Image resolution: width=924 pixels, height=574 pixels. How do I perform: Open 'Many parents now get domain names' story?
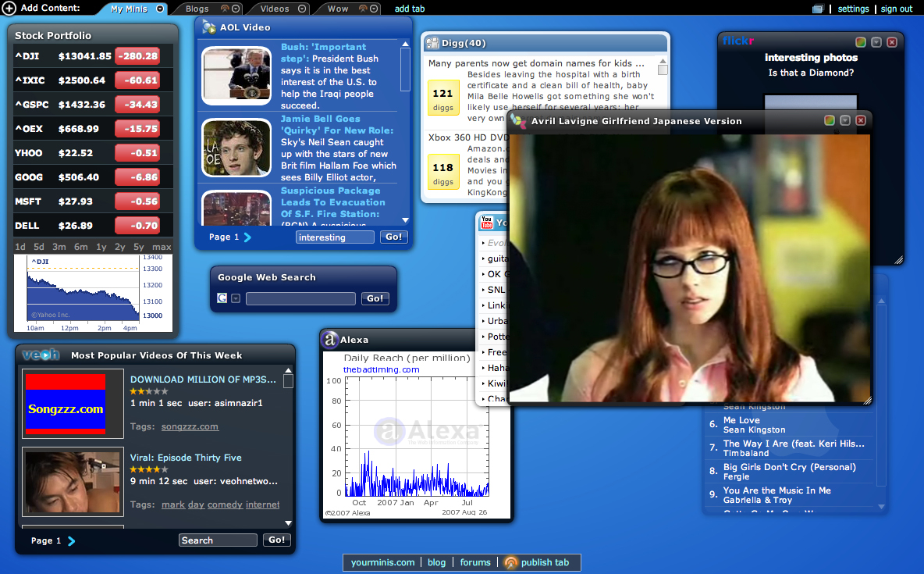(x=536, y=63)
